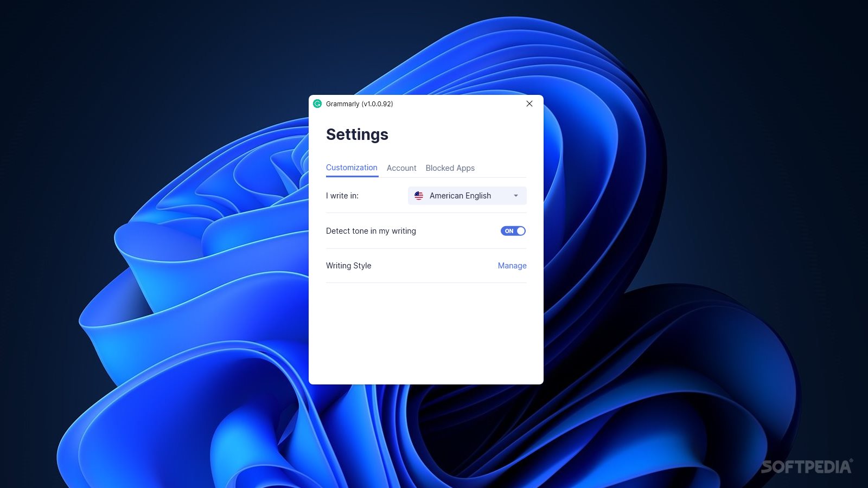
Task: Click the US flag icon in language selector
Action: coord(419,196)
